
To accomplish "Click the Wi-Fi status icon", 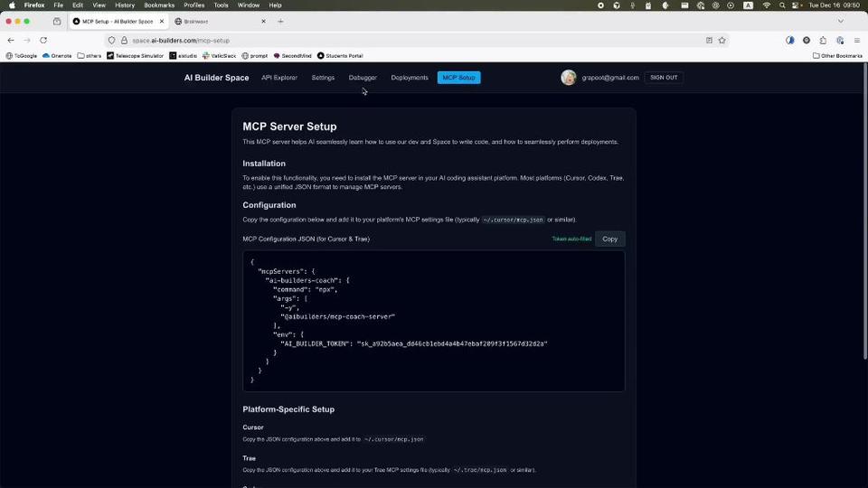I will click(766, 5).
